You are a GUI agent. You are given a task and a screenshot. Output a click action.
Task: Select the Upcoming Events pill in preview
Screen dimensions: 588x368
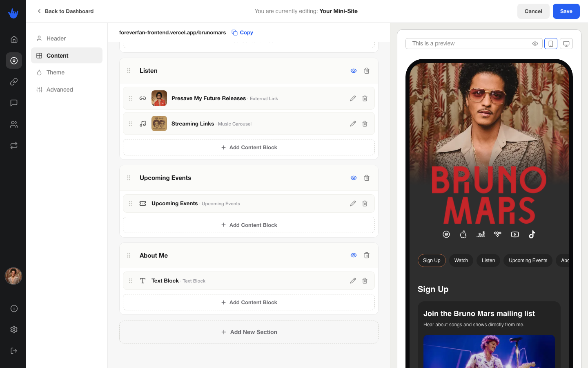(x=528, y=260)
